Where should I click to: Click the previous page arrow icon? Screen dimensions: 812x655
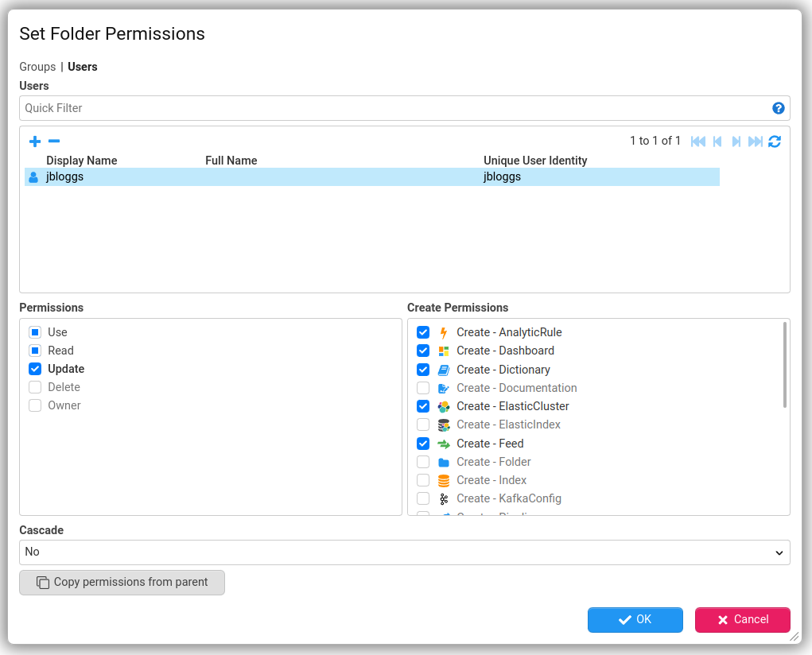point(717,141)
